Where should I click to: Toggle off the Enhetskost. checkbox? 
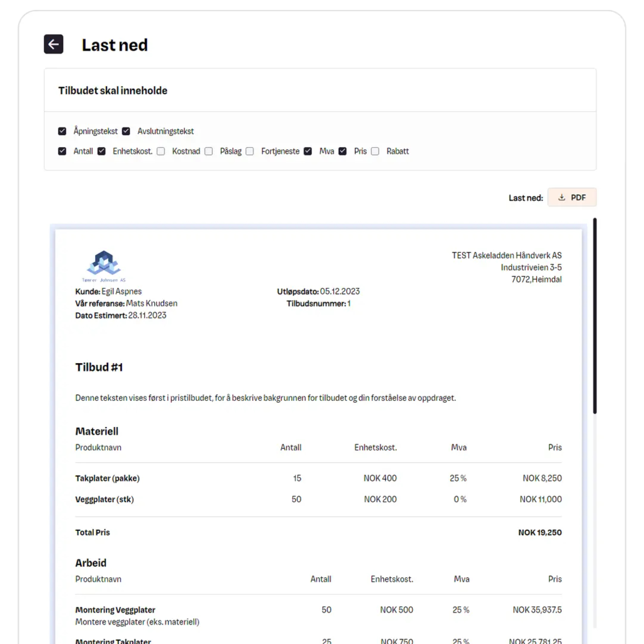tap(101, 151)
